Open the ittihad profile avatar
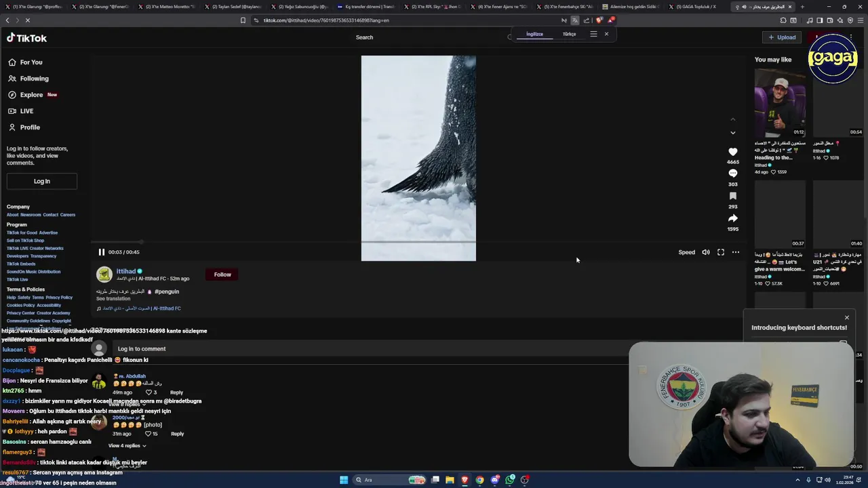The image size is (868, 488). (x=104, y=274)
